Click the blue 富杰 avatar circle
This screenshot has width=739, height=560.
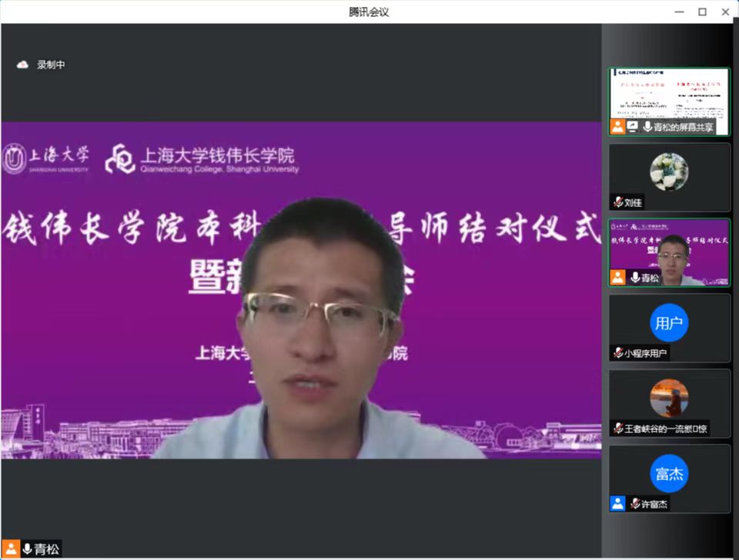point(669,473)
